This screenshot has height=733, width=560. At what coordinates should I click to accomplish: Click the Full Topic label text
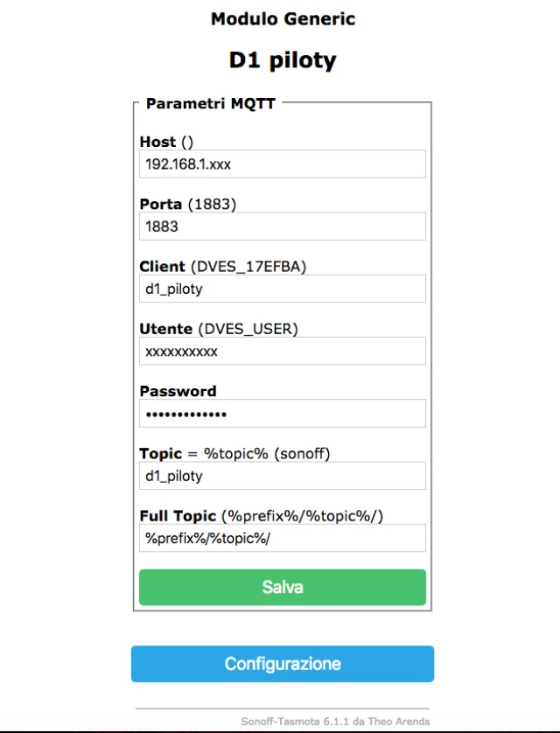[261, 516]
